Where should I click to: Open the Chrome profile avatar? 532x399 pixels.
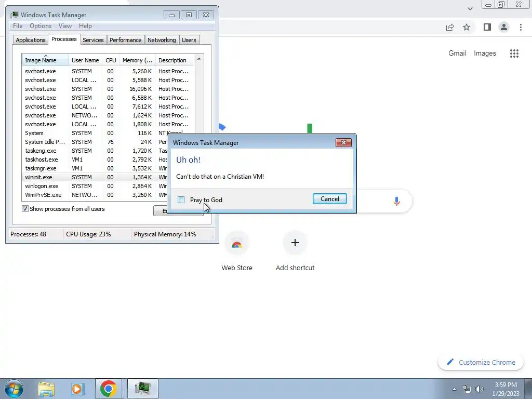tap(504, 27)
